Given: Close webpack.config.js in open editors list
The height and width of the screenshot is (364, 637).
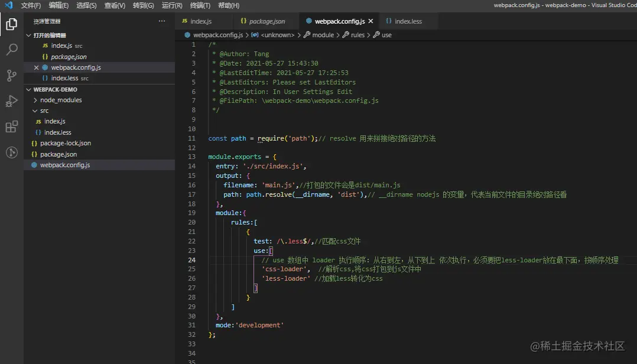Looking at the screenshot, I should pos(37,67).
